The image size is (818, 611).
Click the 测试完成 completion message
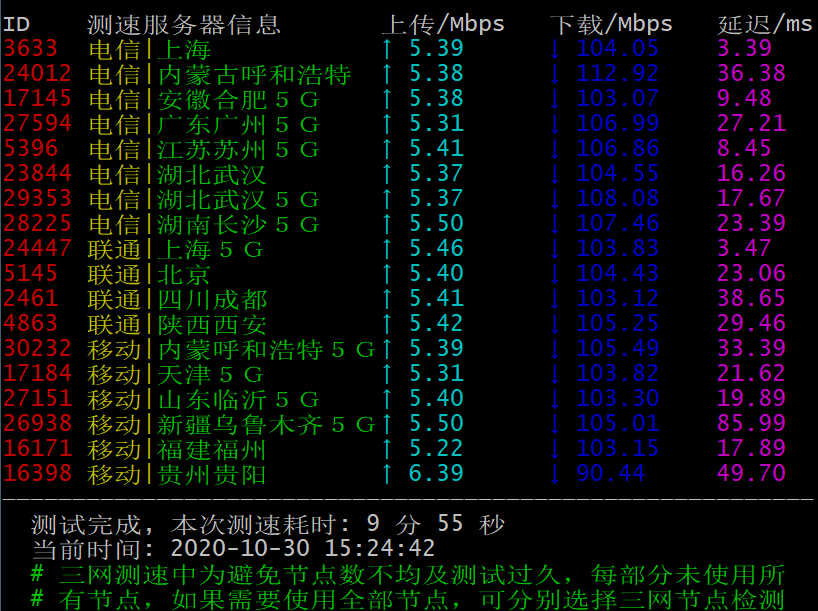point(87,524)
